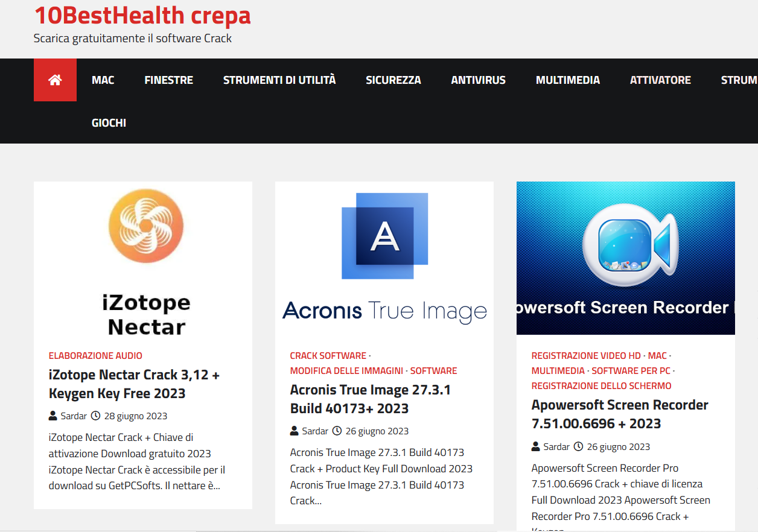Open the ANTIVIRUS category
This screenshot has height=532, width=758.
click(x=479, y=80)
